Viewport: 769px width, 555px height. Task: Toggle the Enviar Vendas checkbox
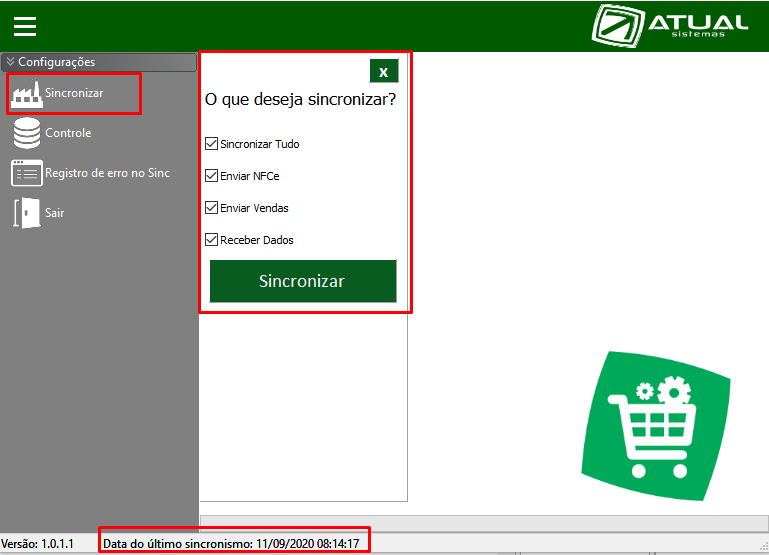(x=211, y=207)
